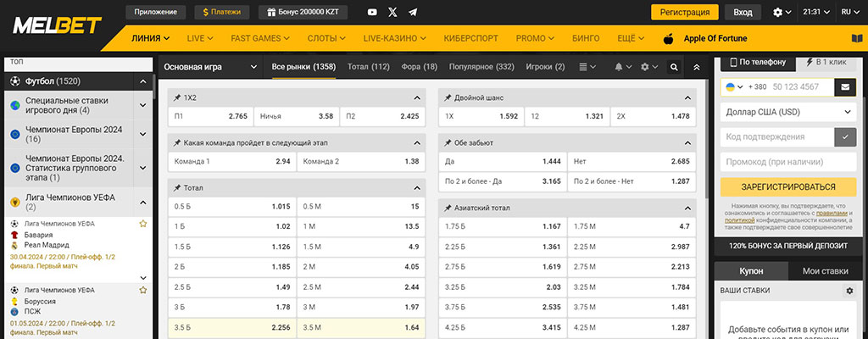
Task: Open the 21:31 time zone dropdown
Action: pyautogui.click(x=816, y=12)
